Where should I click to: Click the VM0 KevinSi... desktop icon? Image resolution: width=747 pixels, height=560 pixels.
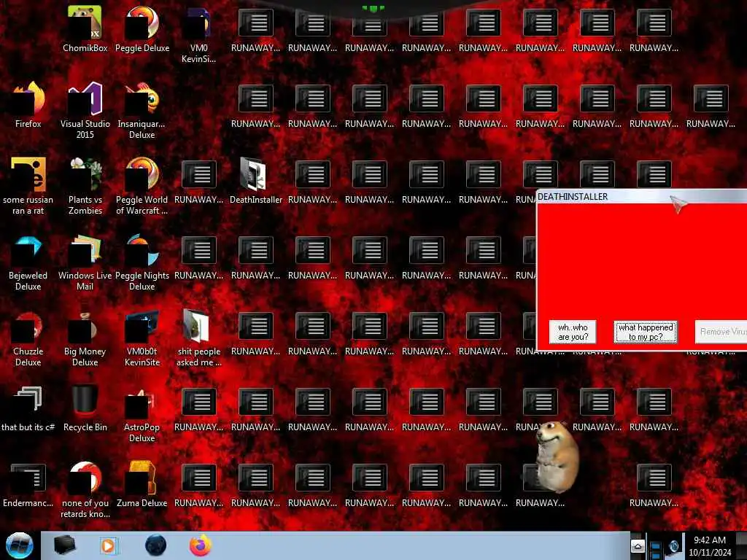(x=198, y=34)
